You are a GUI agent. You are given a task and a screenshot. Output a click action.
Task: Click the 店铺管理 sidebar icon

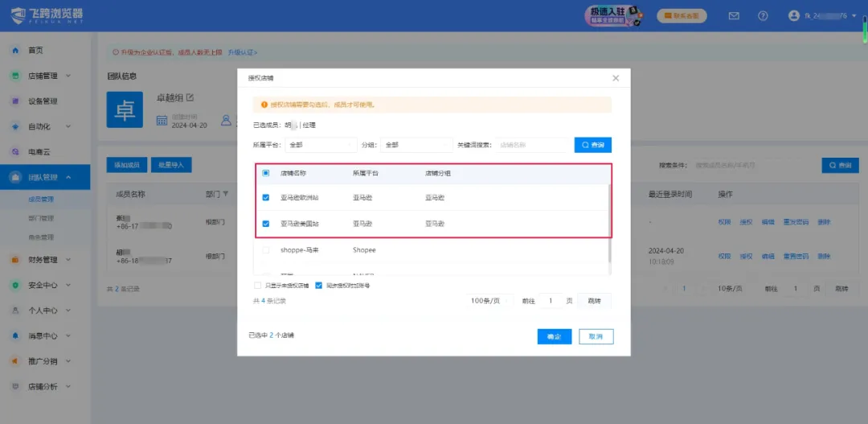[x=15, y=76]
